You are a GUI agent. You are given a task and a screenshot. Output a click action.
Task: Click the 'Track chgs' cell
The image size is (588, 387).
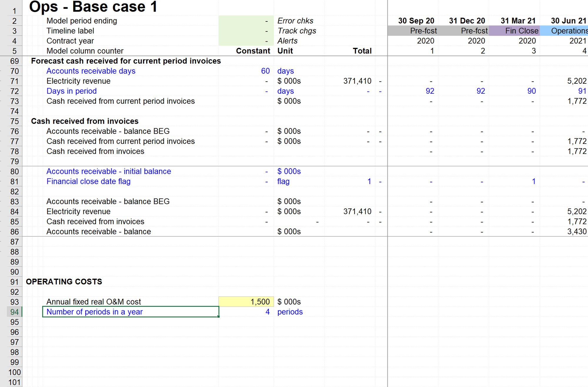coord(297,31)
